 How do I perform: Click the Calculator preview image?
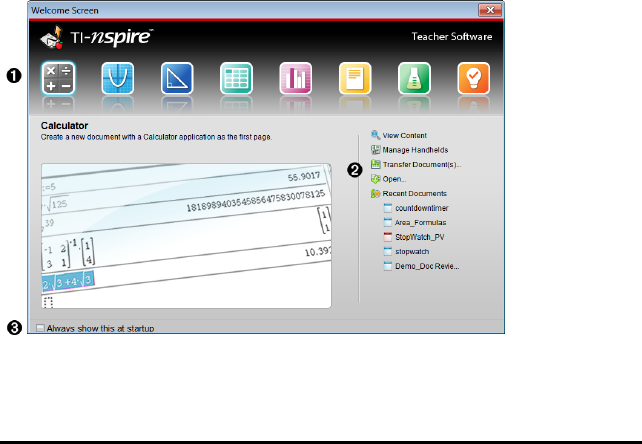[x=186, y=236]
